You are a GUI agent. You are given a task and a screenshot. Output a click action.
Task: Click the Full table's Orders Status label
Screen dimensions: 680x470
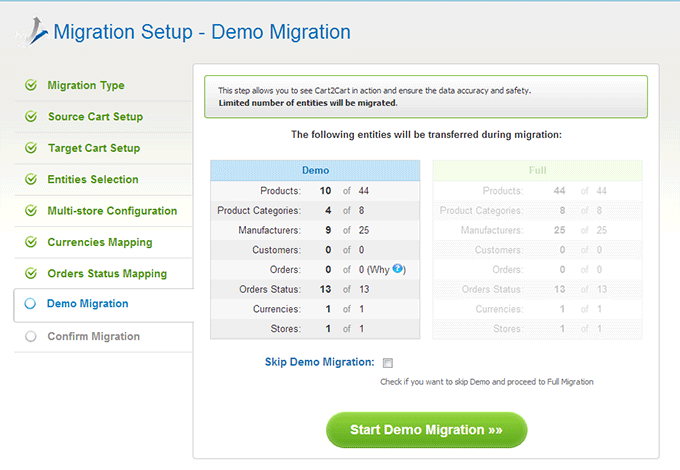coord(493,289)
